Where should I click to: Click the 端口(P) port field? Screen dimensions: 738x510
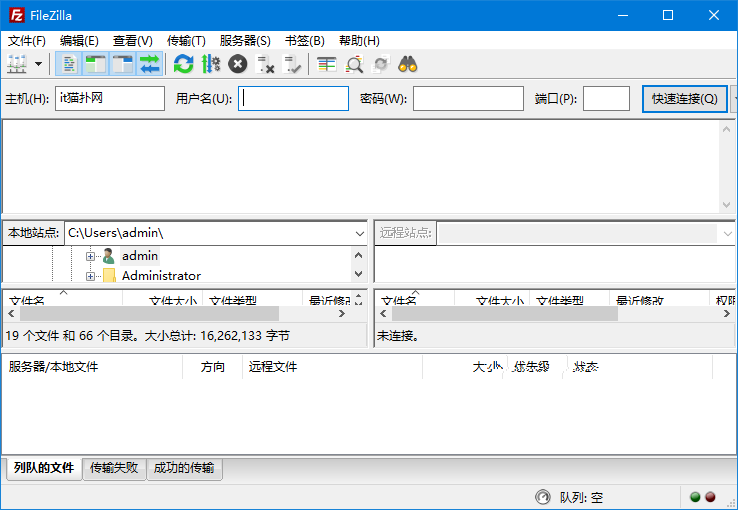(x=606, y=98)
